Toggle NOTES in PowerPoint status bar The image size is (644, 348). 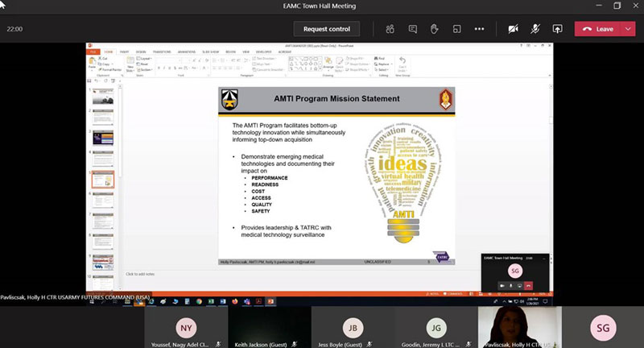point(432,294)
